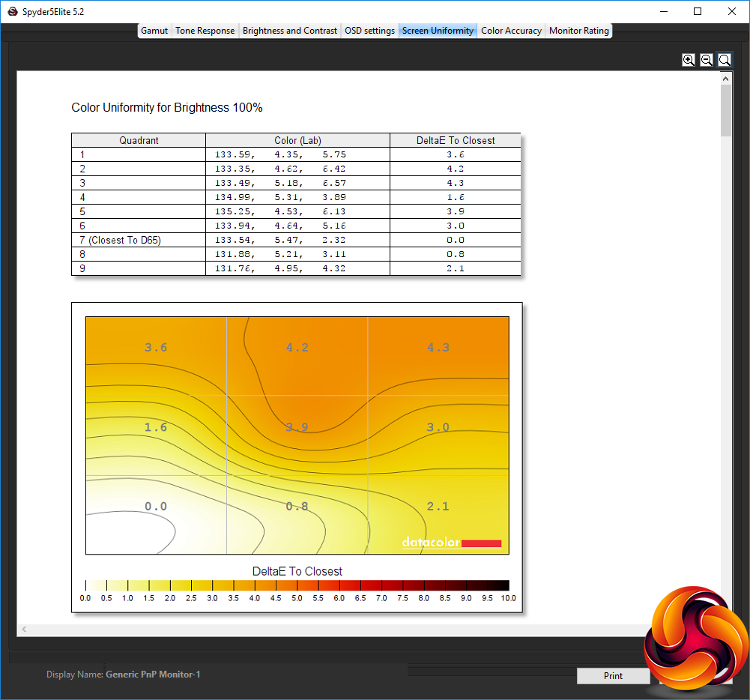
Task: Open the Monitor Rating tab
Action: point(578,31)
